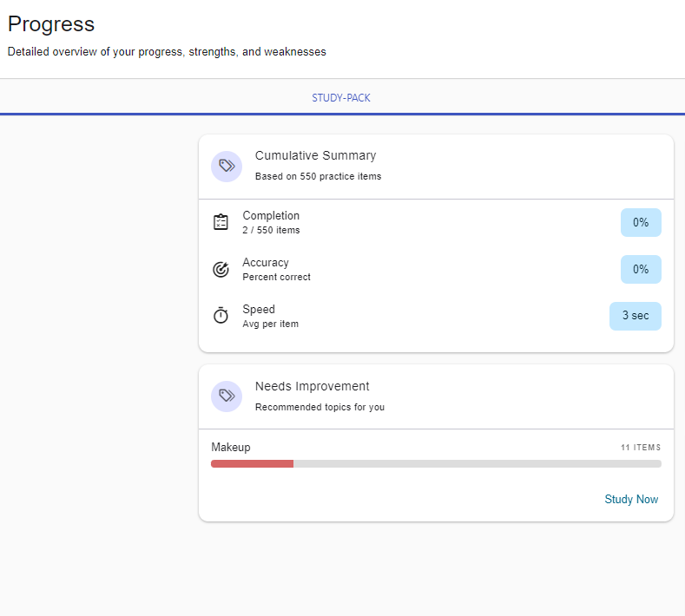This screenshot has height=616, width=685.
Task: Click the Cumulative Summary card title
Action: pos(315,155)
